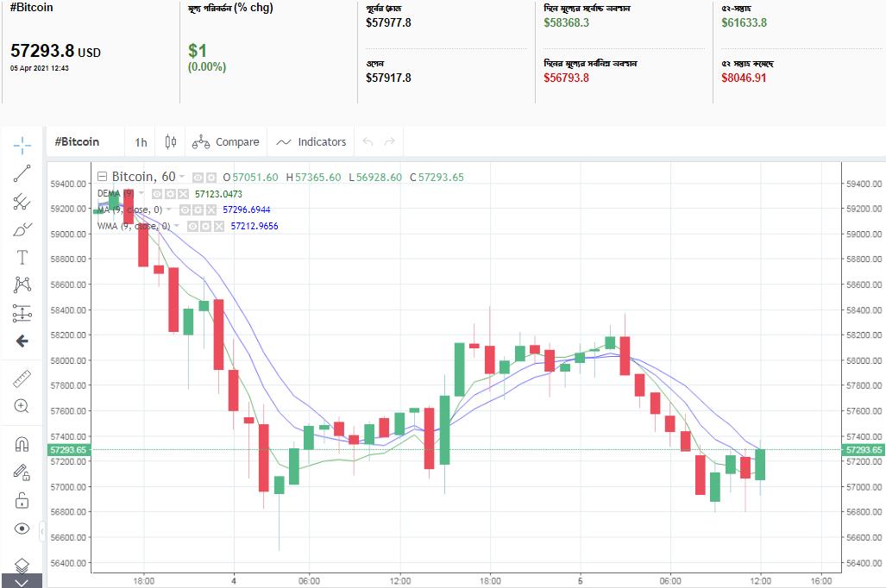Open the #Bitcoin symbol search

[x=77, y=141]
